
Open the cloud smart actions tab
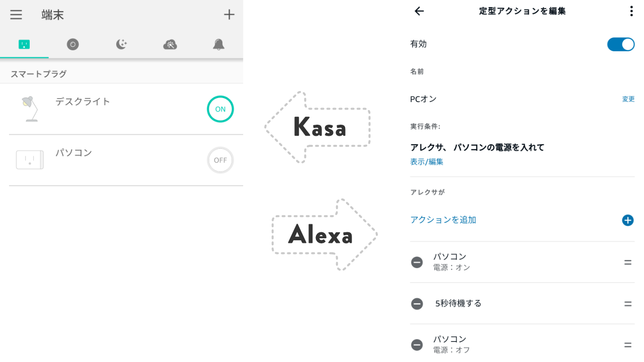170,44
